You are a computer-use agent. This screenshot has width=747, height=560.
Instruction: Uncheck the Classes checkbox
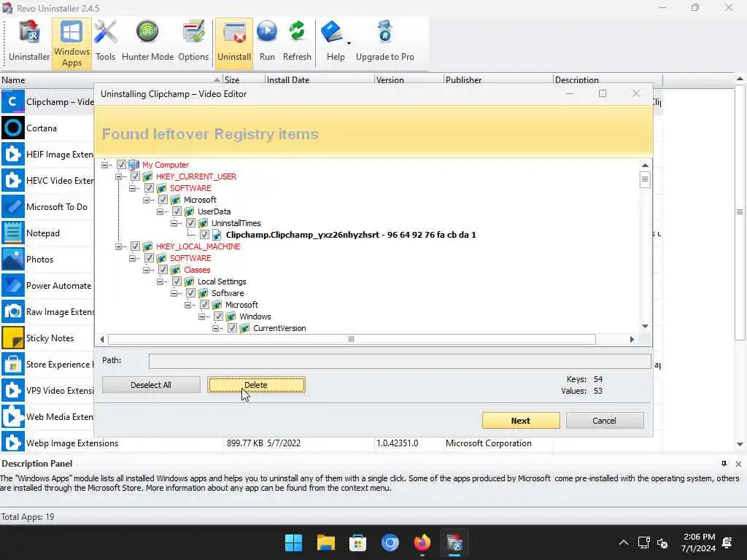[163, 270]
